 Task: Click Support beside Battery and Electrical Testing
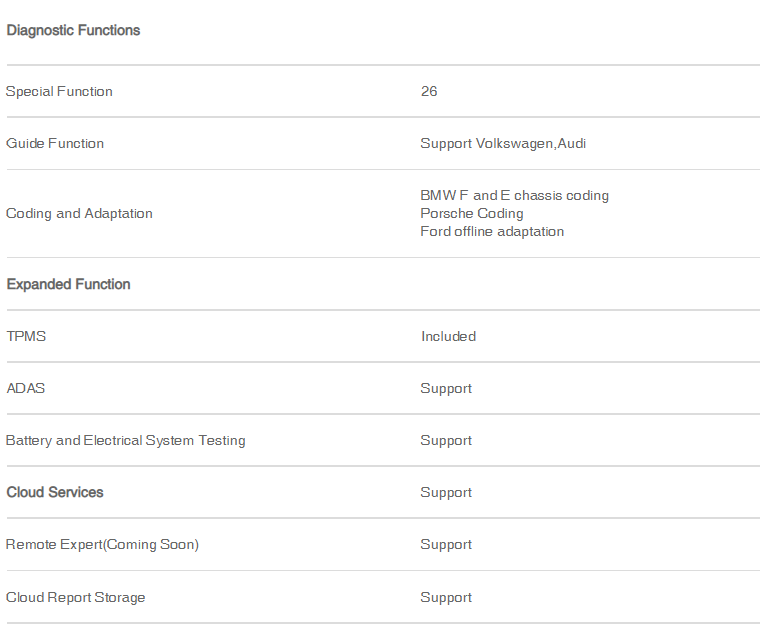[446, 441]
